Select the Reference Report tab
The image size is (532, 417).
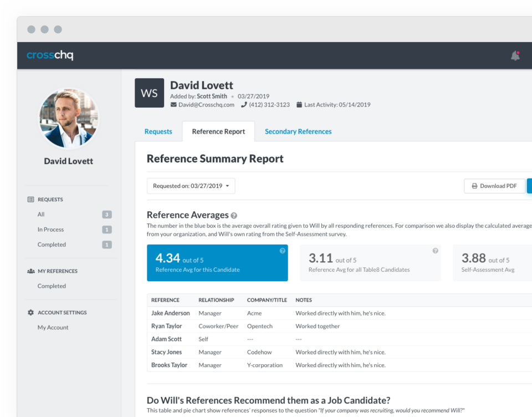(218, 131)
